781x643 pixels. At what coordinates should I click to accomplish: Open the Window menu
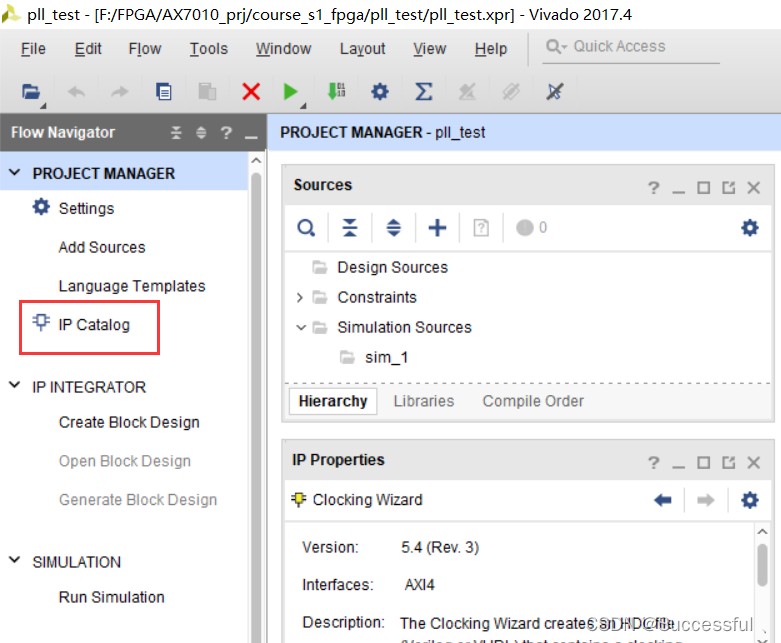283,49
